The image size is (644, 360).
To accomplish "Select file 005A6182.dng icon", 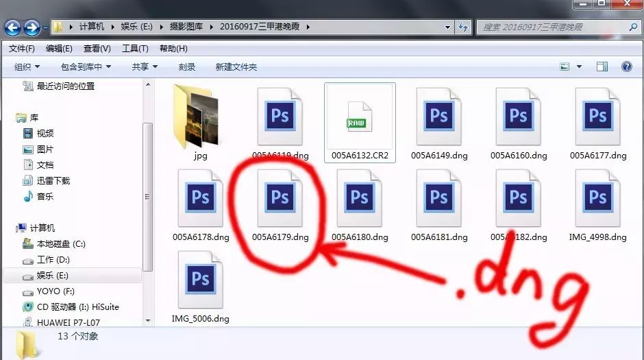I will (x=519, y=198).
